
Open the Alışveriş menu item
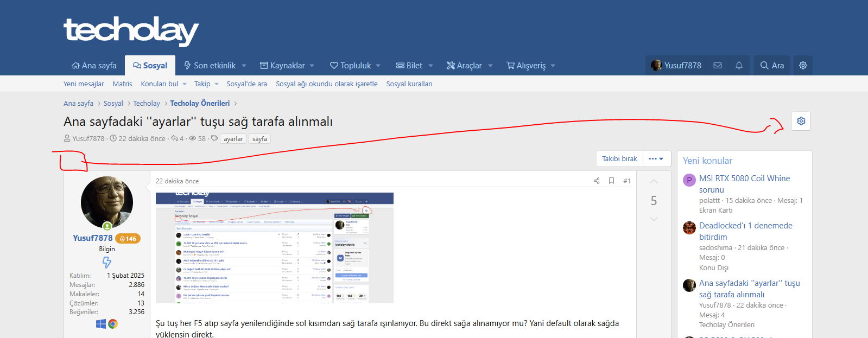coord(526,66)
